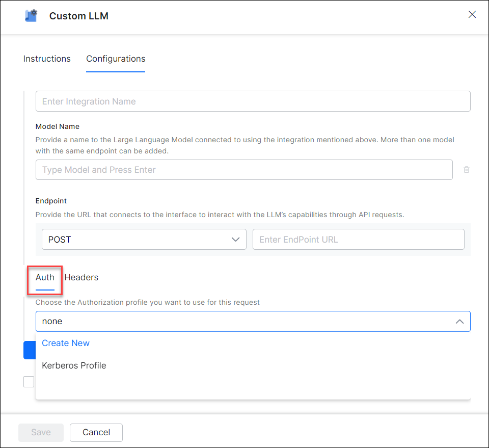The height and width of the screenshot is (448, 489).
Task: Click the X to close the dialog
Action: tap(472, 14)
